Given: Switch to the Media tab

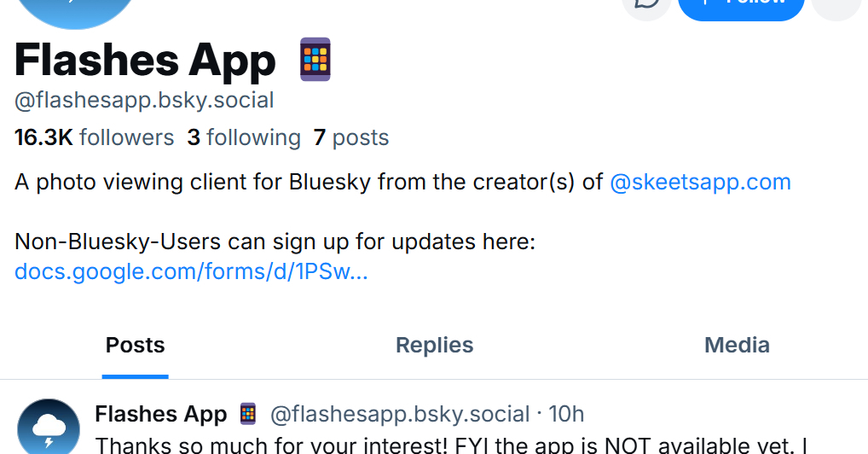Looking at the screenshot, I should (737, 346).
